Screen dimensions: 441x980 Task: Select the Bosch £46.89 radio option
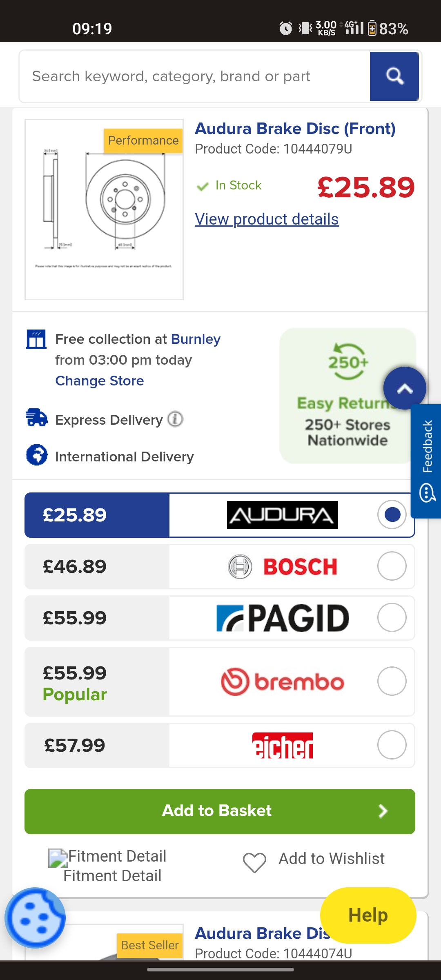[392, 566]
